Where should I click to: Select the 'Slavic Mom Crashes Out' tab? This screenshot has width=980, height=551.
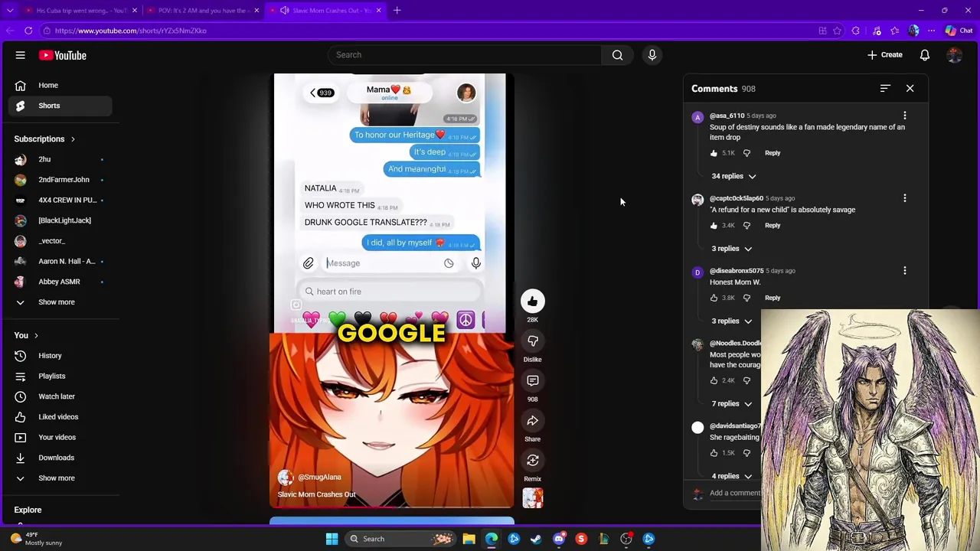[325, 11]
